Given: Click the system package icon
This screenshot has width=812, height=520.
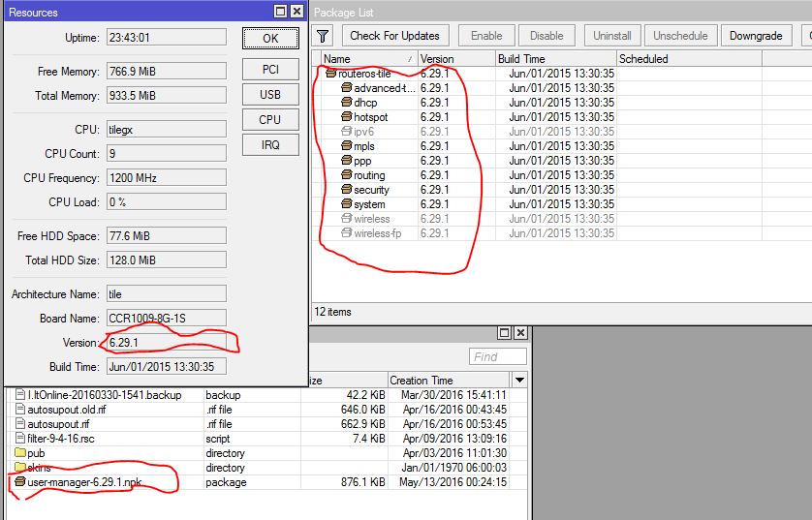Looking at the screenshot, I should click(x=347, y=204).
